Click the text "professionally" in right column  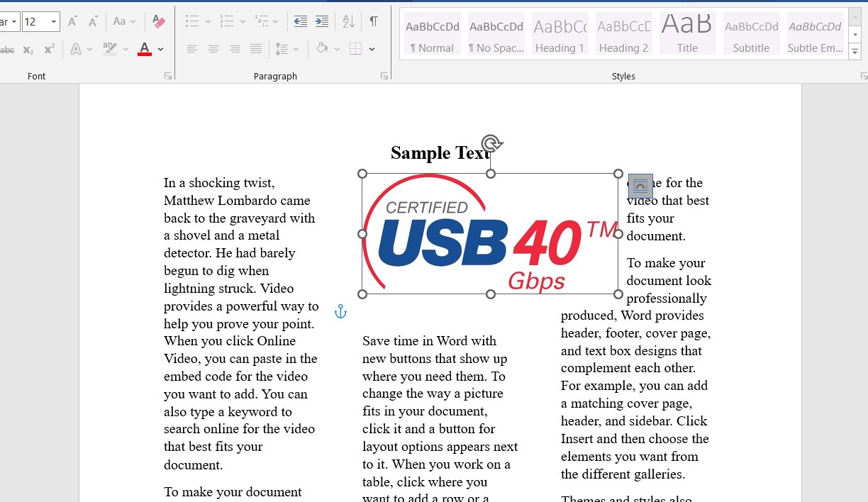(x=667, y=298)
